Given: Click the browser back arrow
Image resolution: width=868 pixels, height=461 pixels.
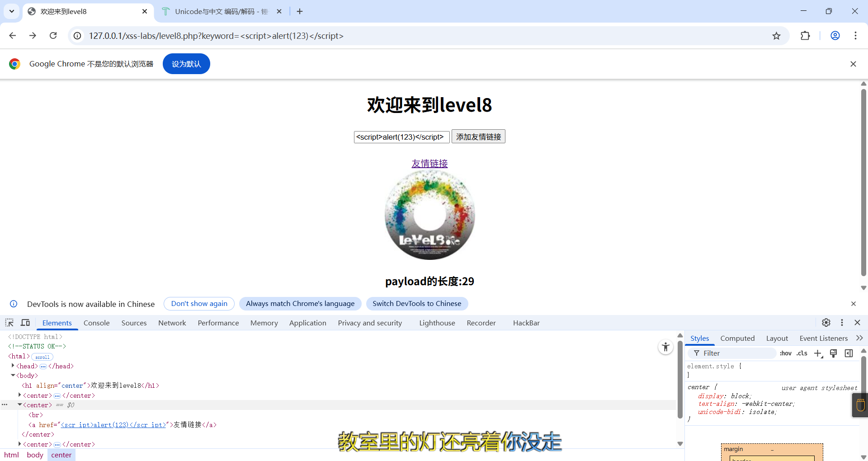Looking at the screenshot, I should [x=13, y=36].
